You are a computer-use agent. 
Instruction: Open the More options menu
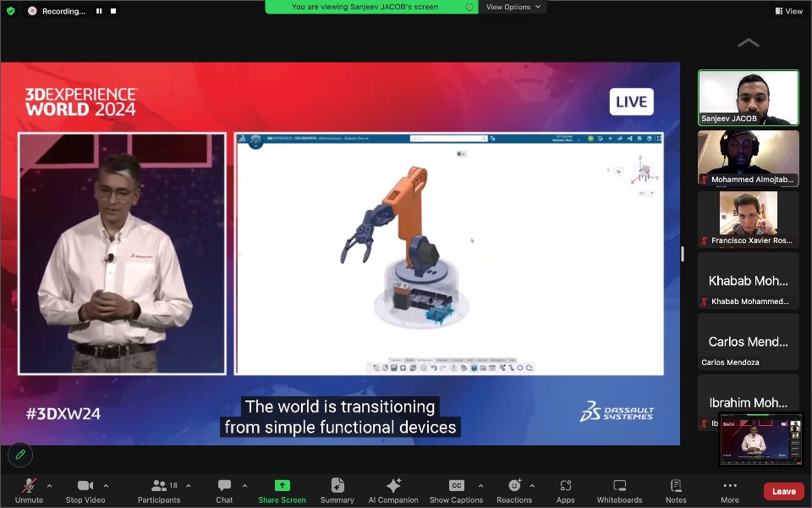point(730,490)
